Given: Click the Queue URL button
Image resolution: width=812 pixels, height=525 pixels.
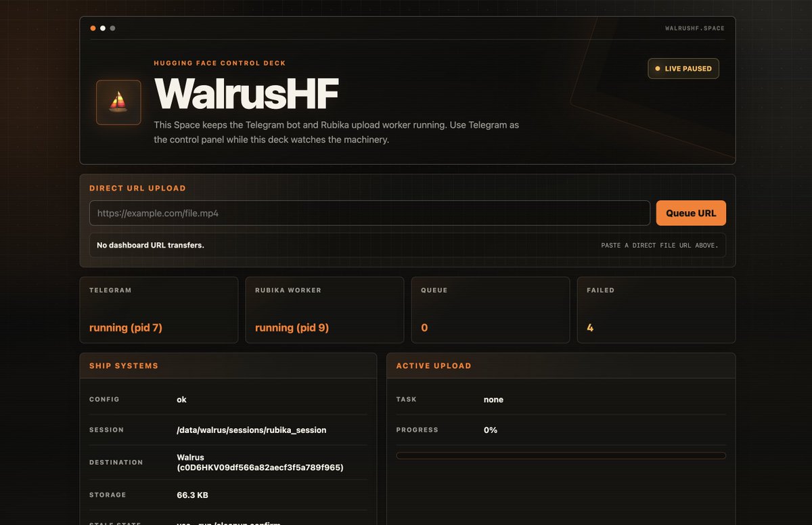Looking at the screenshot, I should 691,213.
